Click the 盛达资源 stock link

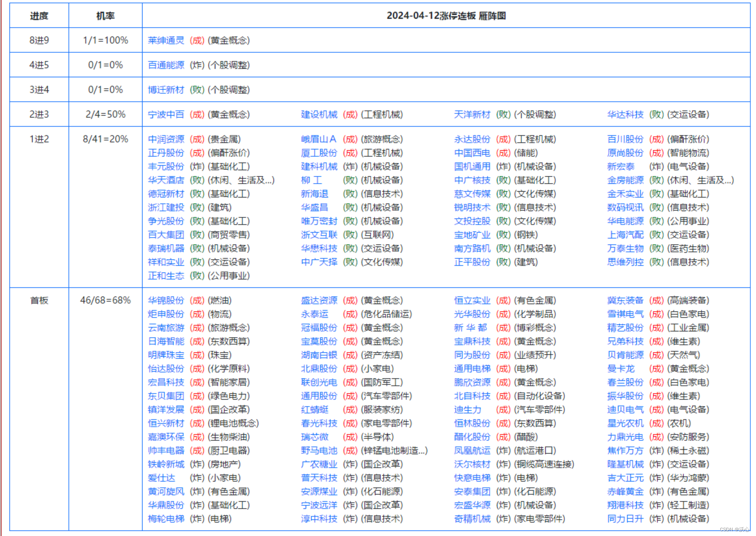(319, 300)
